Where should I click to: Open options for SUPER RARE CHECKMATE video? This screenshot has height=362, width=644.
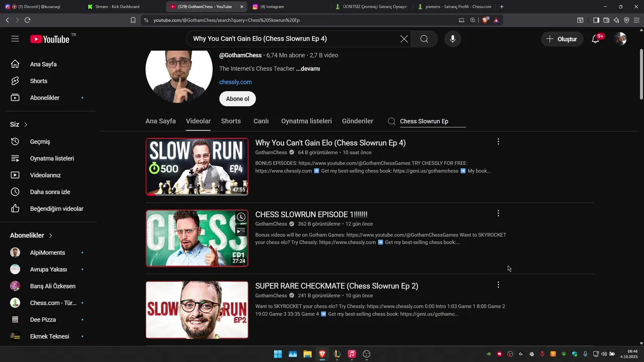[498, 285]
